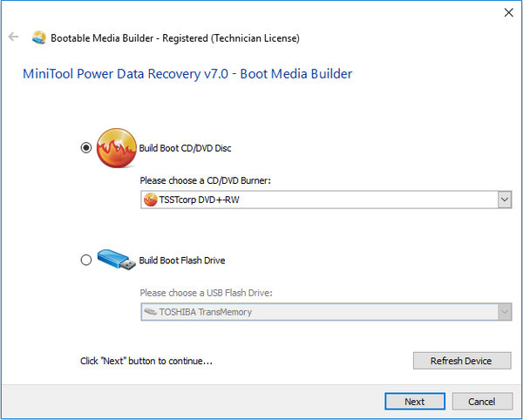523x420 pixels.
Task: Click the Refresh Device button
Action: tap(462, 361)
